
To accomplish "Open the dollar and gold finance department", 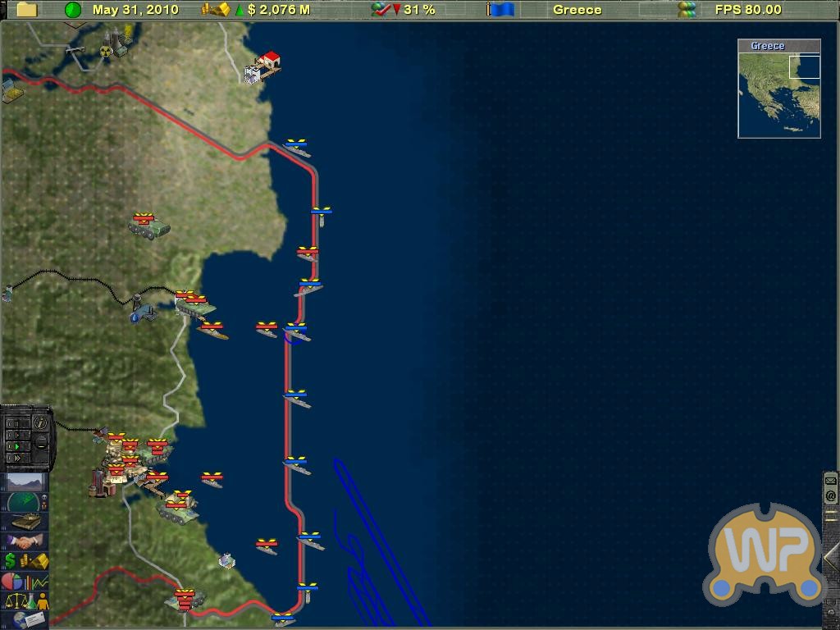I will (x=25, y=561).
